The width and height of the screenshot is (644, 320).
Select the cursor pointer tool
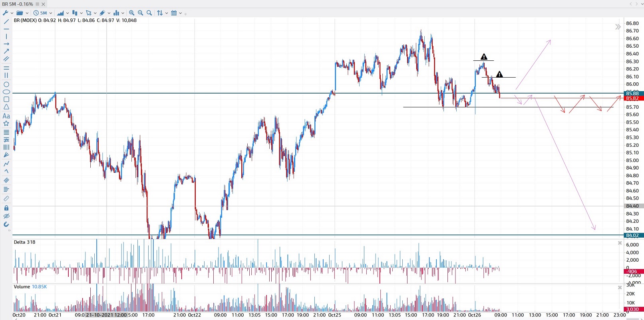point(89,13)
